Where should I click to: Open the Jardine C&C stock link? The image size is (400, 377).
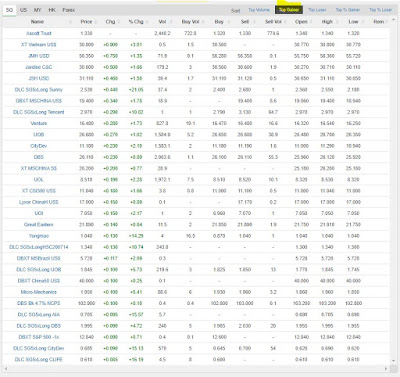coord(39,67)
